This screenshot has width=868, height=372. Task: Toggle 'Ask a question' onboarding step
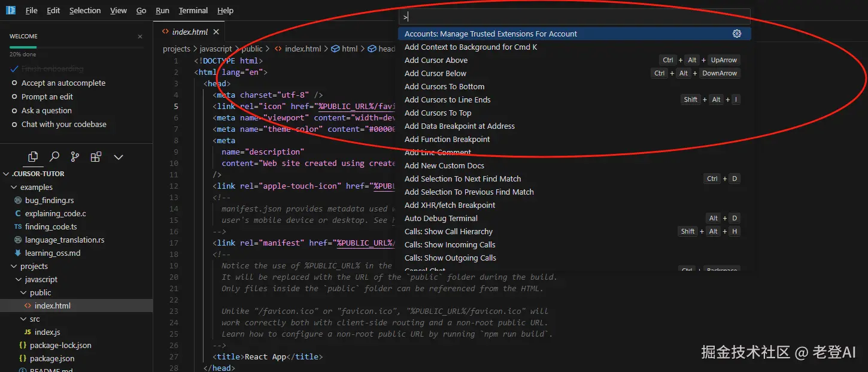pos(14,111)
